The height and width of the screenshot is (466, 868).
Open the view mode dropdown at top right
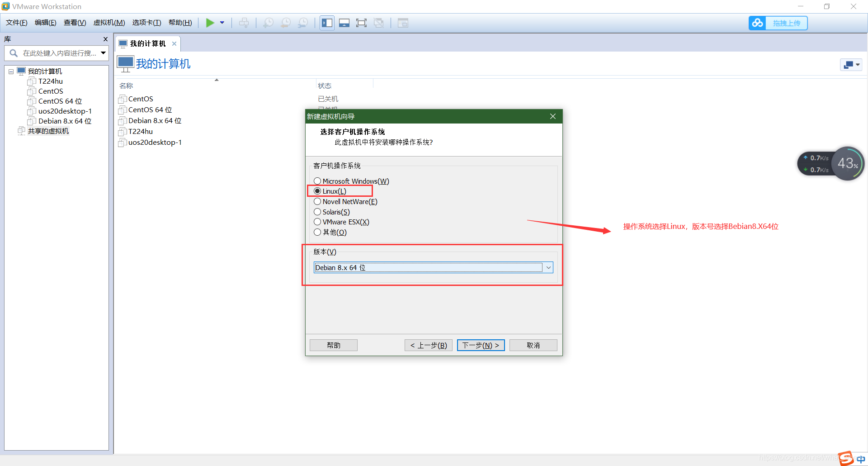pyautogui.click(x=851, y=65)
